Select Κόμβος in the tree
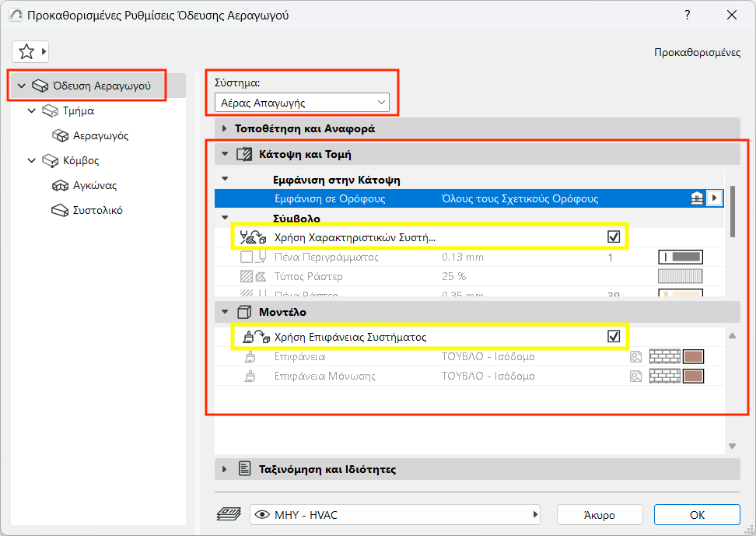This screenshot has width=756, height=536. pos(81,161)
